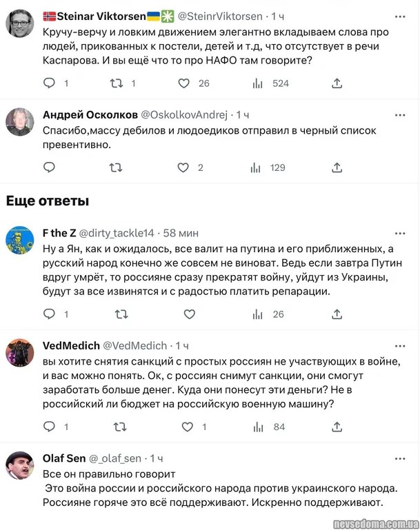Open @VedMedich username link

point(134,345)
